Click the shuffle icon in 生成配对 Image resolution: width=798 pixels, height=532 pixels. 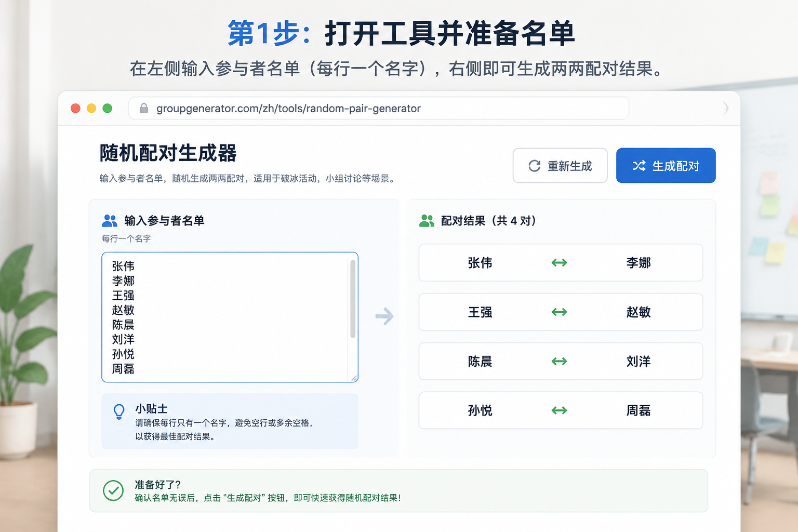639,166
